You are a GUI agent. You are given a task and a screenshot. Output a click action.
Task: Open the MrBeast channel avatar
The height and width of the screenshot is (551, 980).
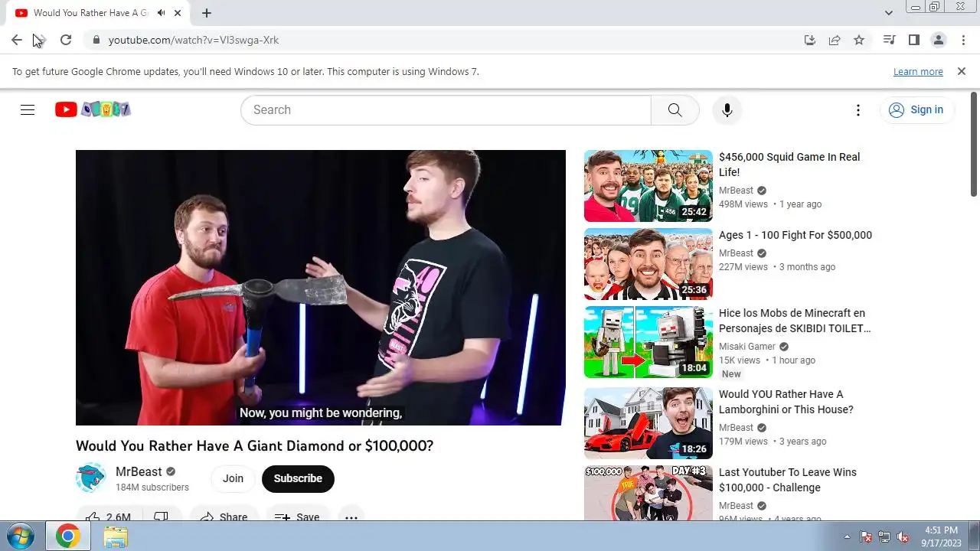click(91, 478)
